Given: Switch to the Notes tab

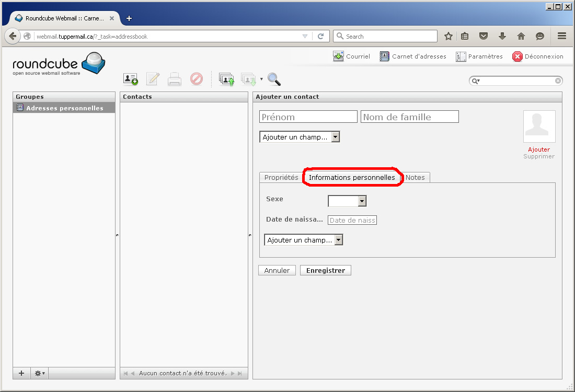Looking at the screenshot, I should click(x=415, y=178).
